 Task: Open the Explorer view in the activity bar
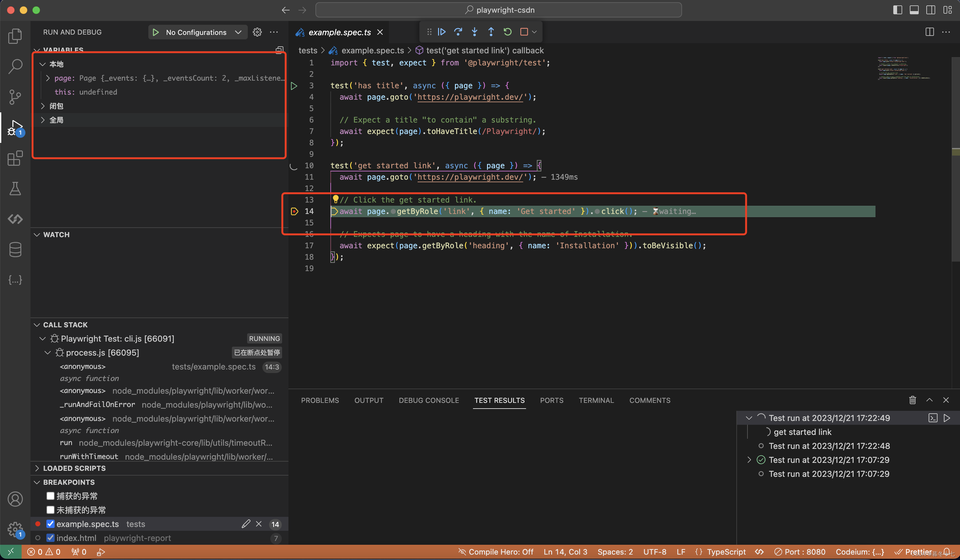[15, 36]
